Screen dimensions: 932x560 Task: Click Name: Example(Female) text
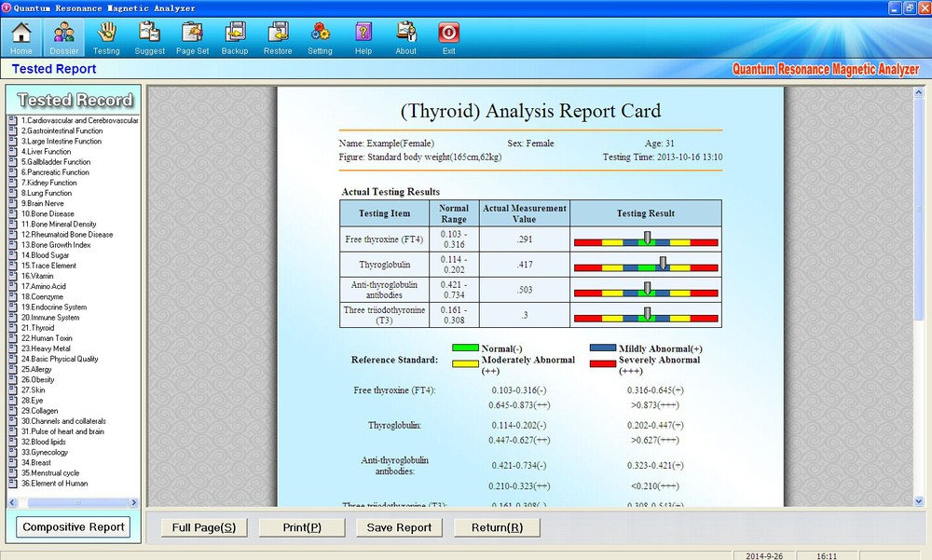[387, 143]
